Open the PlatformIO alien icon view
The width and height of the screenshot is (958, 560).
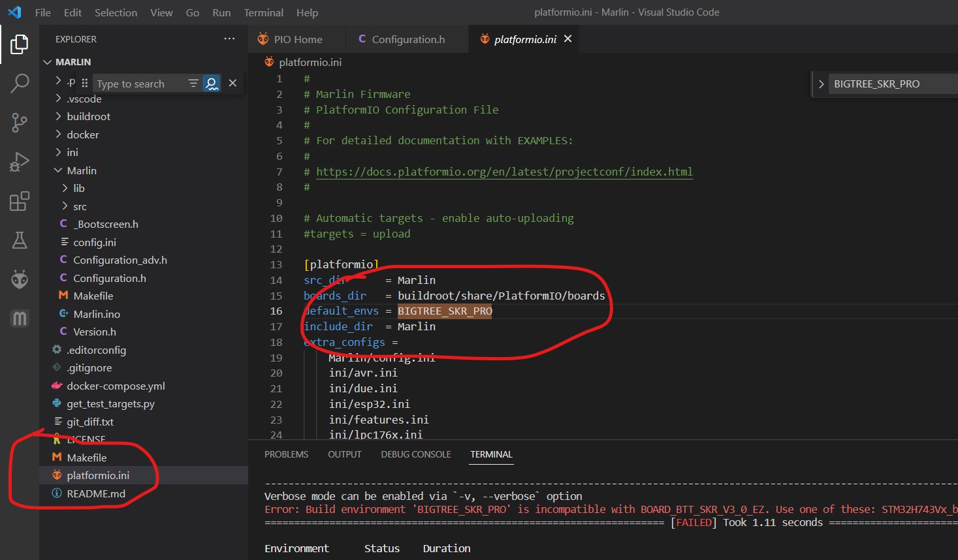click(20, 280)
